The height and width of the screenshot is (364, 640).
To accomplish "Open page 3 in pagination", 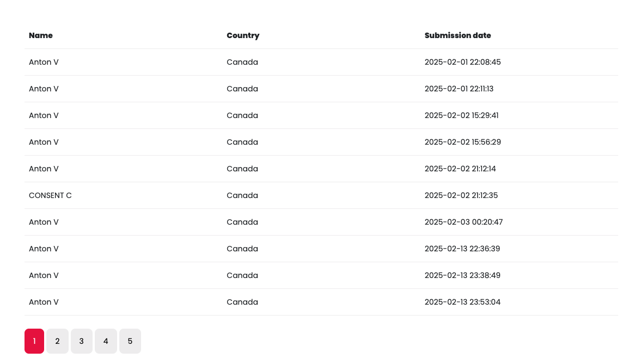I will pyautogui.click(x=81, y=341).
